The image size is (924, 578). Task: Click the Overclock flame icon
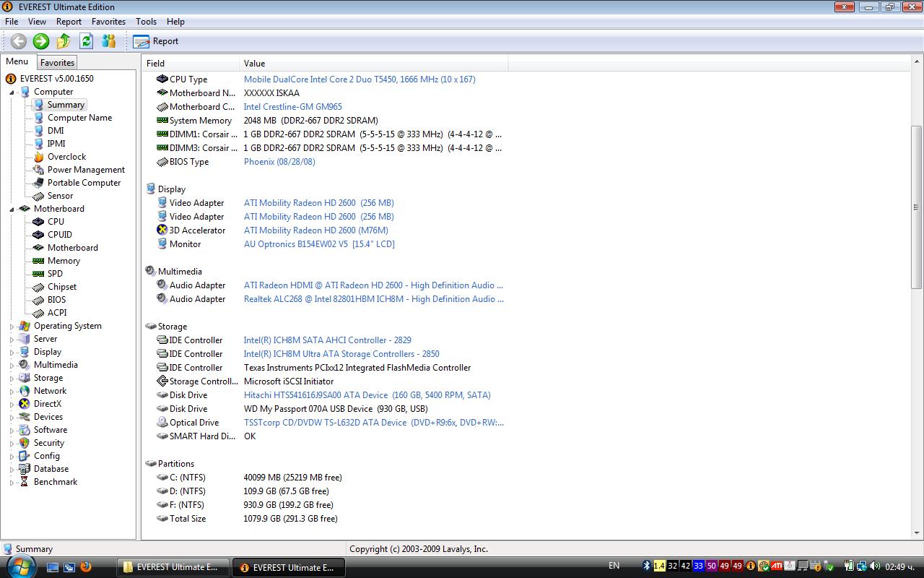tap(38, 157)
